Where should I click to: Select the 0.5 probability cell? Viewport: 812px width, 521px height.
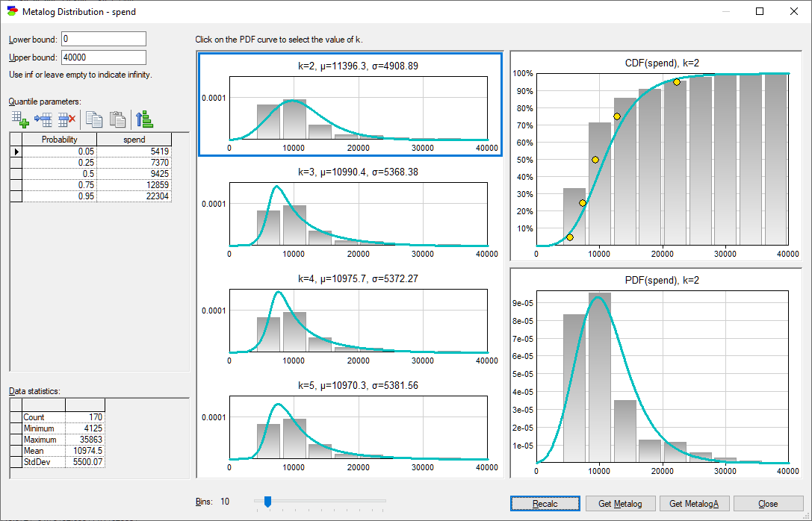click(x=60, y=174)
